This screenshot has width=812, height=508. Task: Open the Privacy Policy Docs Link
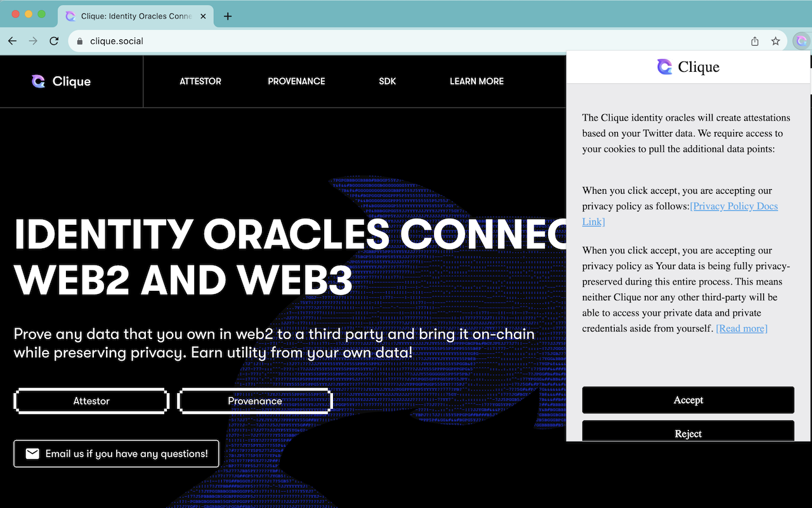point(734,206)
